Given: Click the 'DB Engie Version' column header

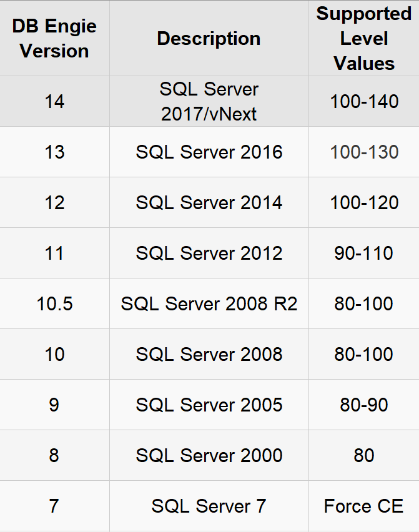Looking at the screenshot, I should [54, 38].
